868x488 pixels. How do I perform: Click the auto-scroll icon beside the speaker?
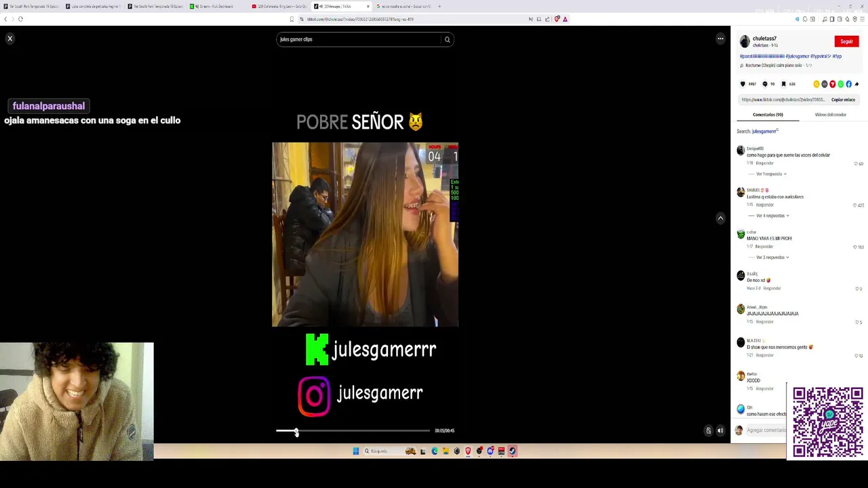(709, 430)
